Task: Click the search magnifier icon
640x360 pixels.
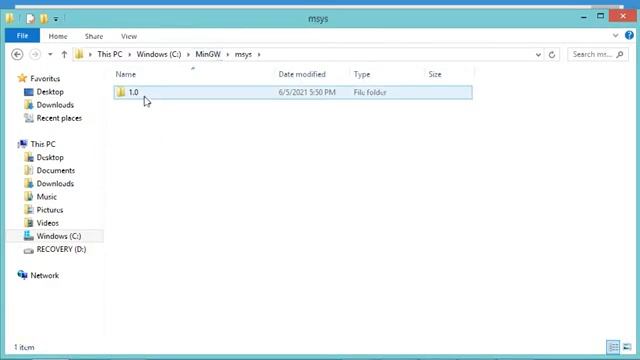Action: click(x=620, y=54)
